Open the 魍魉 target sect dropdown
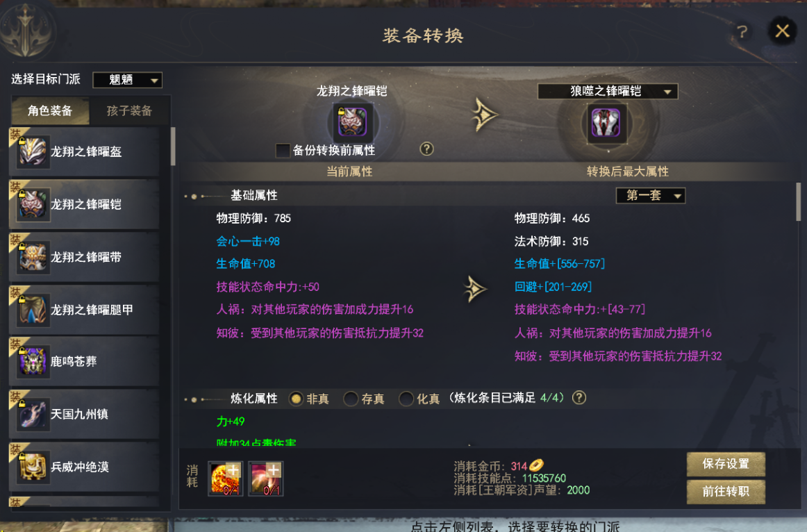The width and height of the screenshot is (807, 532). (128, 80)
